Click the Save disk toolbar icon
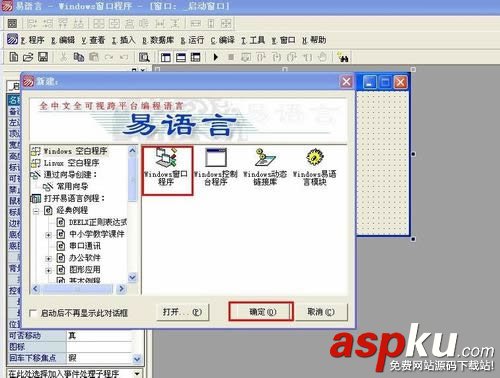Viewport: 500px width, 378px height. (43, 57)
